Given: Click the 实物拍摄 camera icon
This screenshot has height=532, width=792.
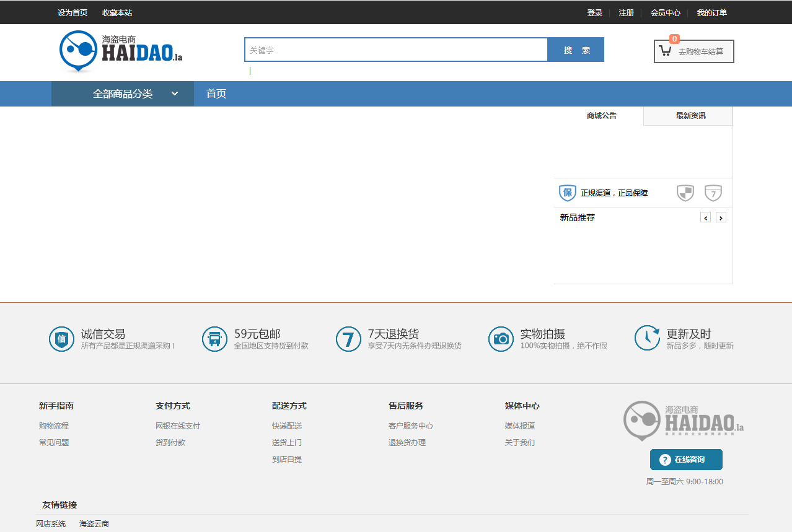Looking at the screenshot, I should 501,339.
